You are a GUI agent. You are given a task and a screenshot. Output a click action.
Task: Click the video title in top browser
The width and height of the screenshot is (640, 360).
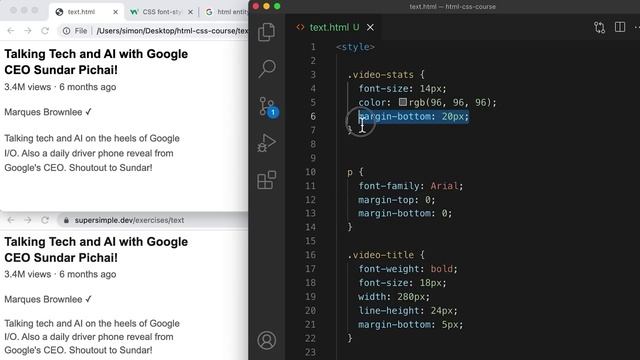pos(96,62)
